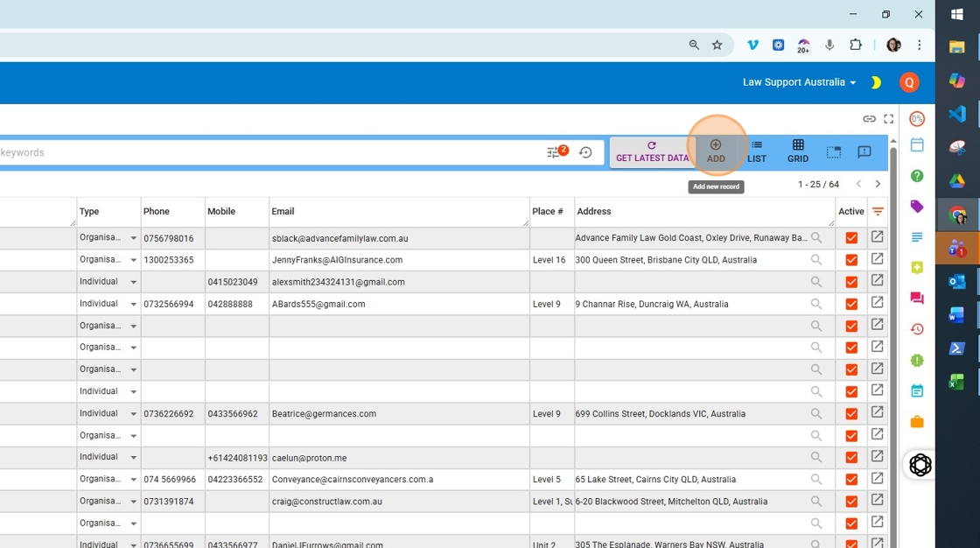
Task: Go to next page of records
Action: [x=878, y=184]
